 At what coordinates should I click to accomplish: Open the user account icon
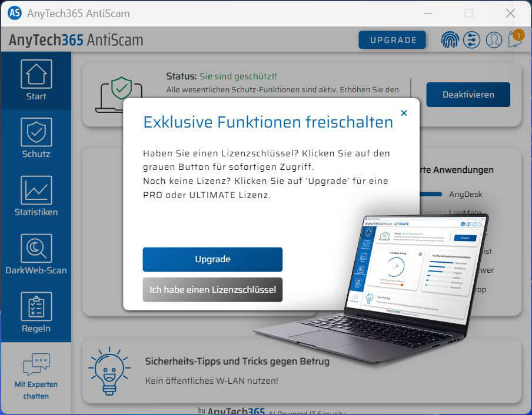(494, 40)
